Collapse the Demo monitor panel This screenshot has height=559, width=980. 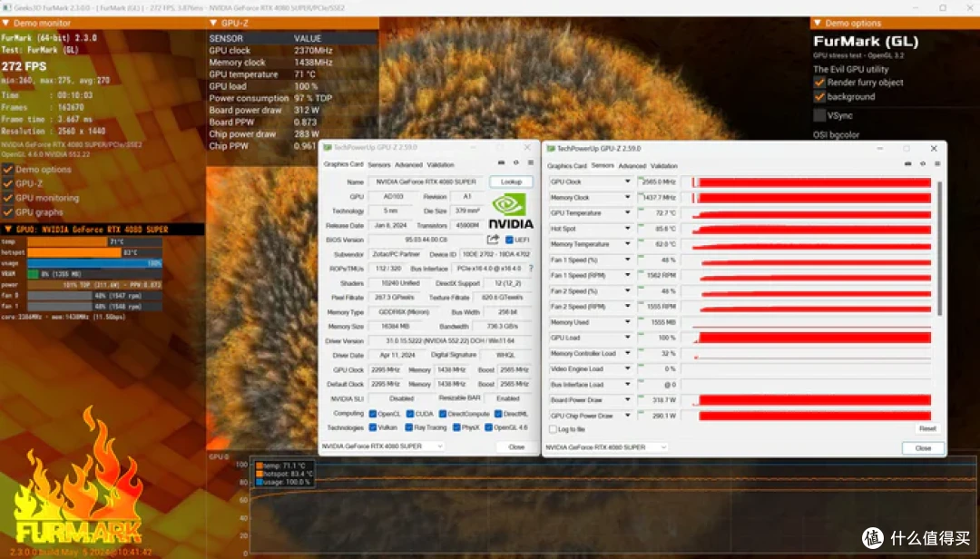[x=5, y=23]
